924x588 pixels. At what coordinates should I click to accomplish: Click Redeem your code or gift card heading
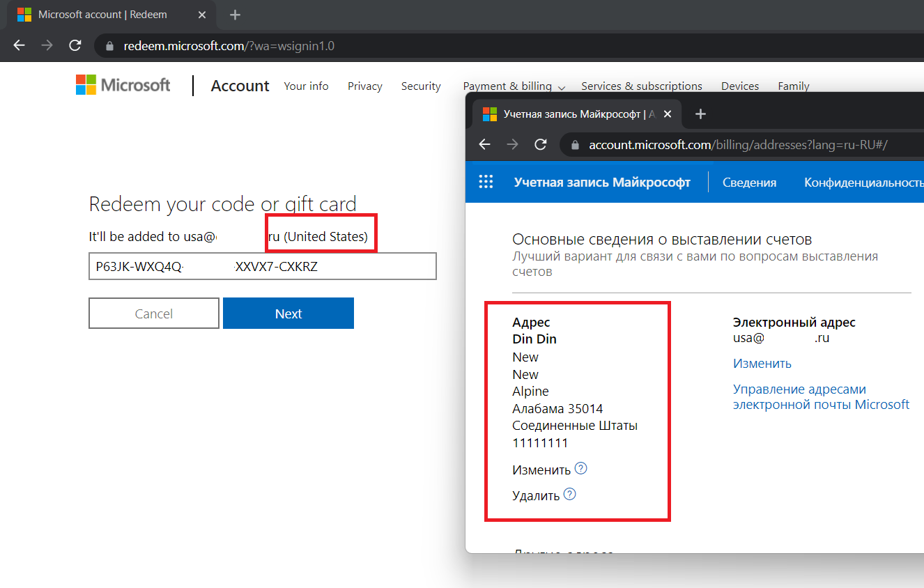[x=223, y=204]
